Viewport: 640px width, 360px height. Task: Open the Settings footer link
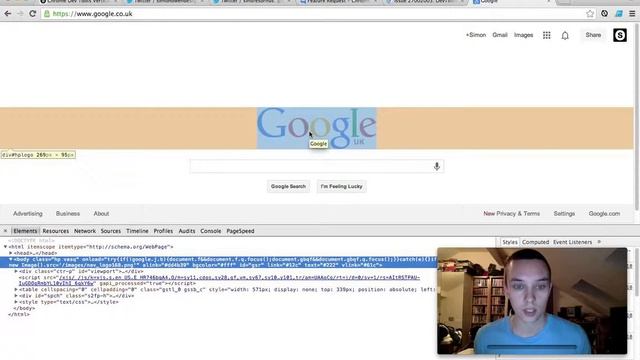(x=564, y=213)
